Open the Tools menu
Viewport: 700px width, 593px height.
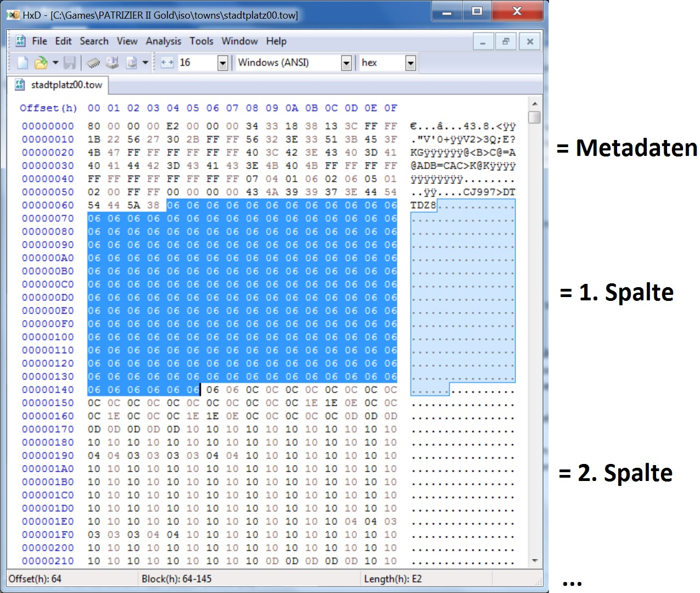coord(201,41)
